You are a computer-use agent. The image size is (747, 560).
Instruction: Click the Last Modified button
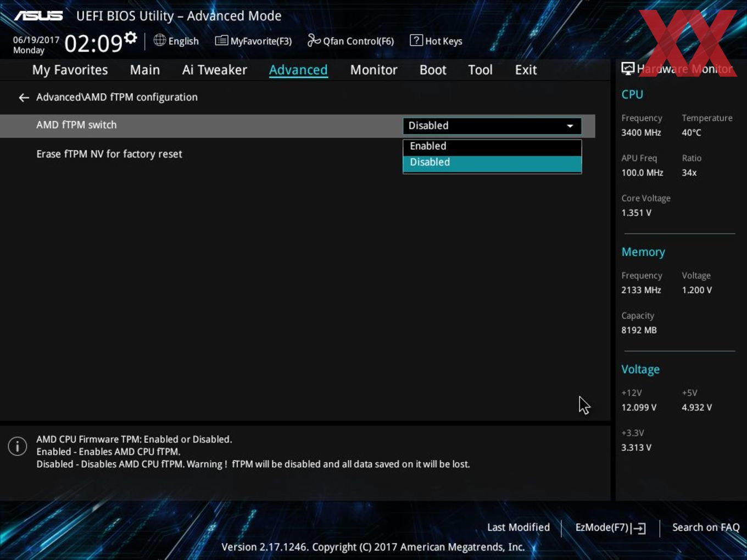(519, 528)
